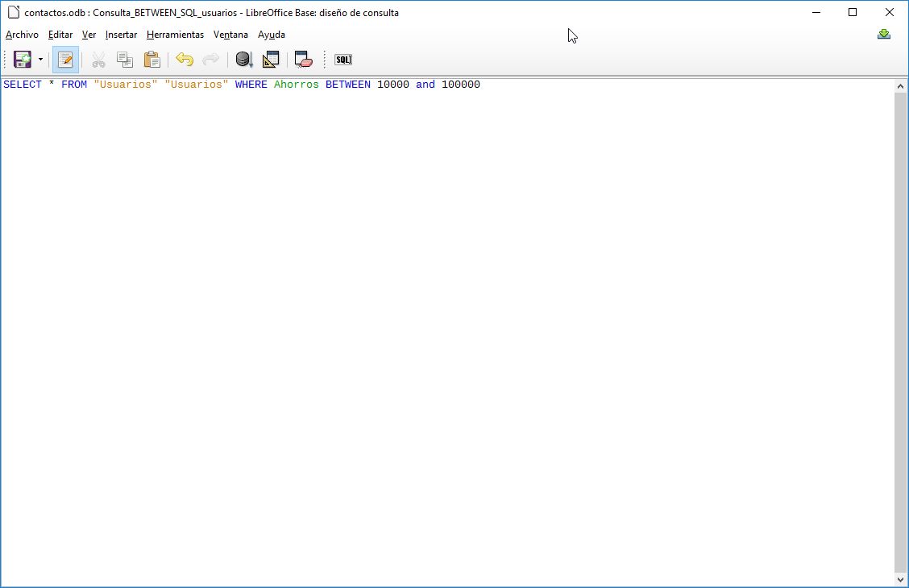The image size is (909, 588).
Task: Run the query using the database icon
Action: pyautogui.click(x=243, y=59)
